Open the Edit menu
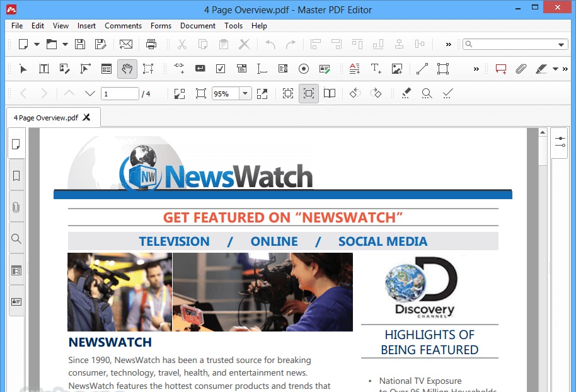576x392 pixels. pyautogui.click(x=37, y=26)
